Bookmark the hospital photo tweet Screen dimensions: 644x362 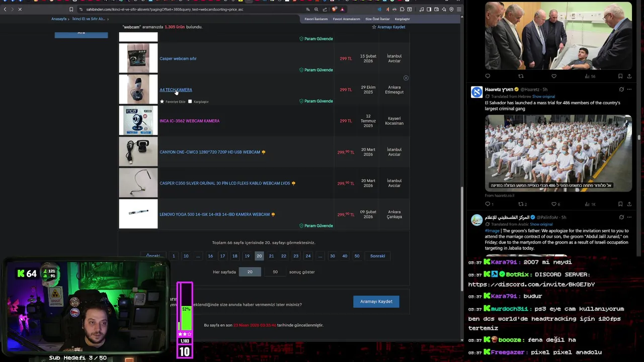pos(620,76)
